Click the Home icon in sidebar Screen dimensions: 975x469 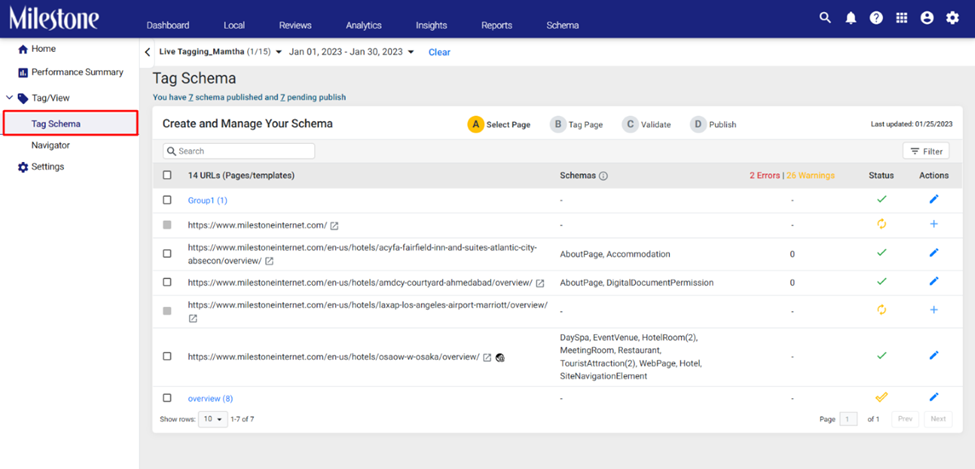click(23, 49)
